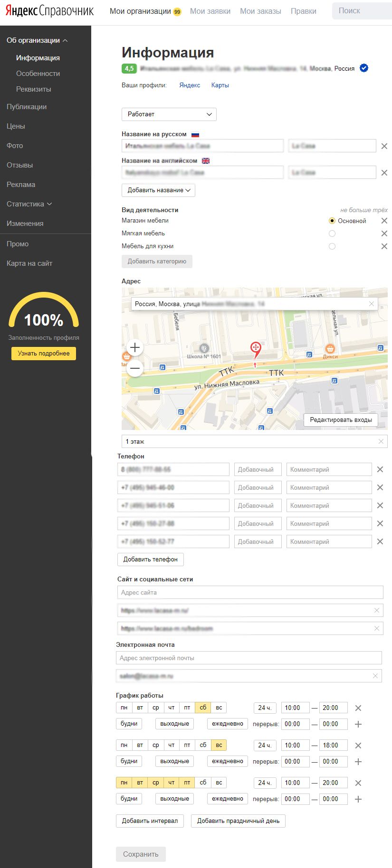Remove the third phone number row
Image resolution: width=392 pixels, height=868 pixels.
380,505
